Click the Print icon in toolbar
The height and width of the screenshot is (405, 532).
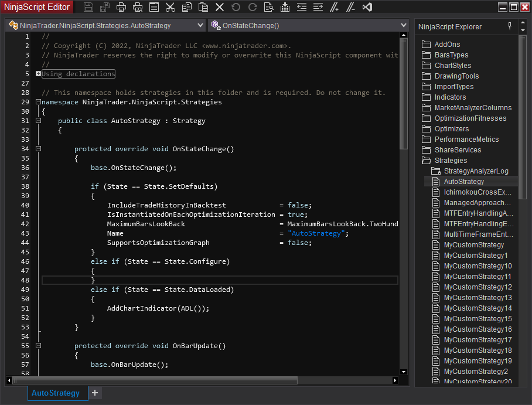[121, 8]
